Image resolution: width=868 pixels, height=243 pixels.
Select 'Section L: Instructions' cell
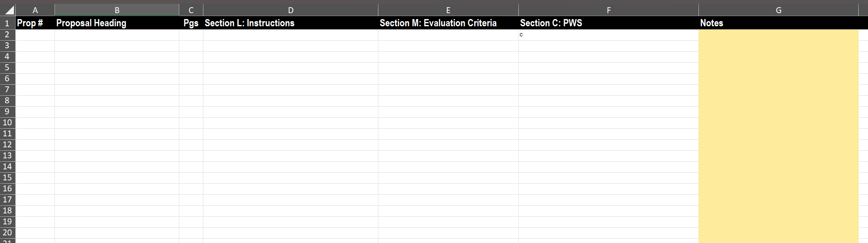[x=291, y=23]
